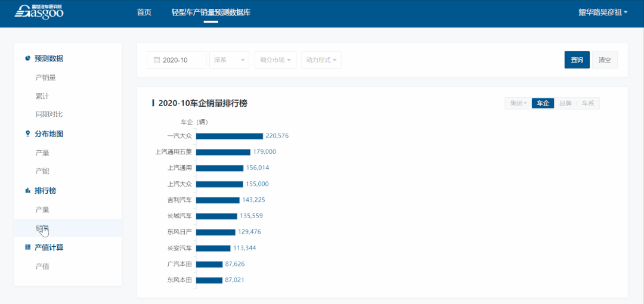Open the 细分市场 dropdown
The image size is (644, 304).
click(x=275, y=60)
